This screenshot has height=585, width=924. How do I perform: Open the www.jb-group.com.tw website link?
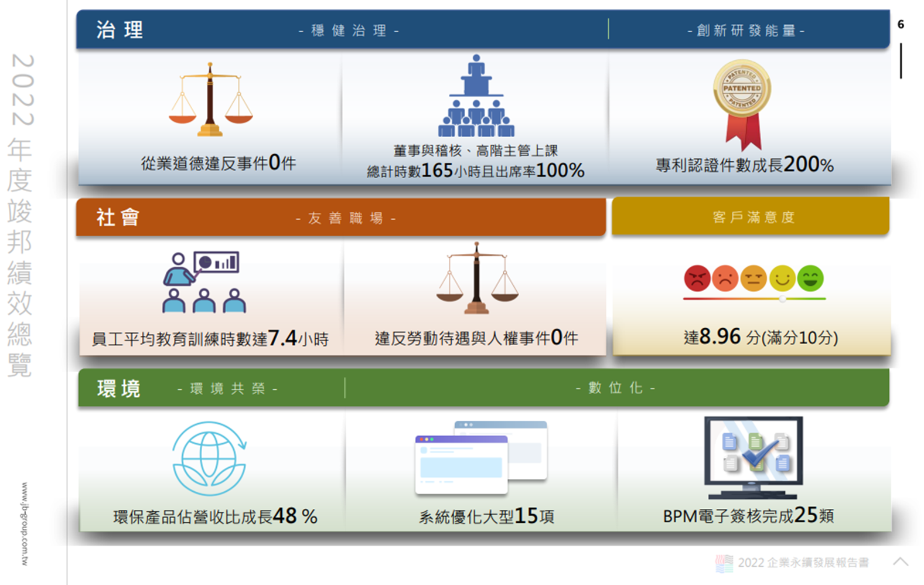click(25, 523)
